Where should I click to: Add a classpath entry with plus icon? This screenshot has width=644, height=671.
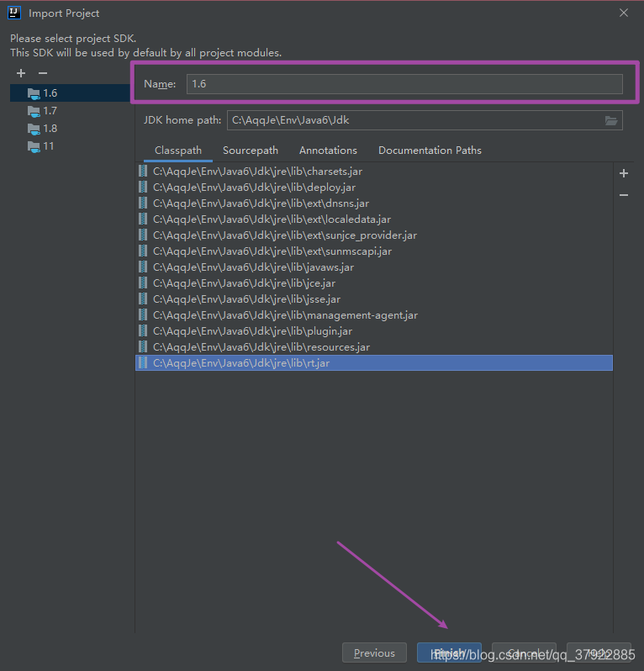[624, 173]
